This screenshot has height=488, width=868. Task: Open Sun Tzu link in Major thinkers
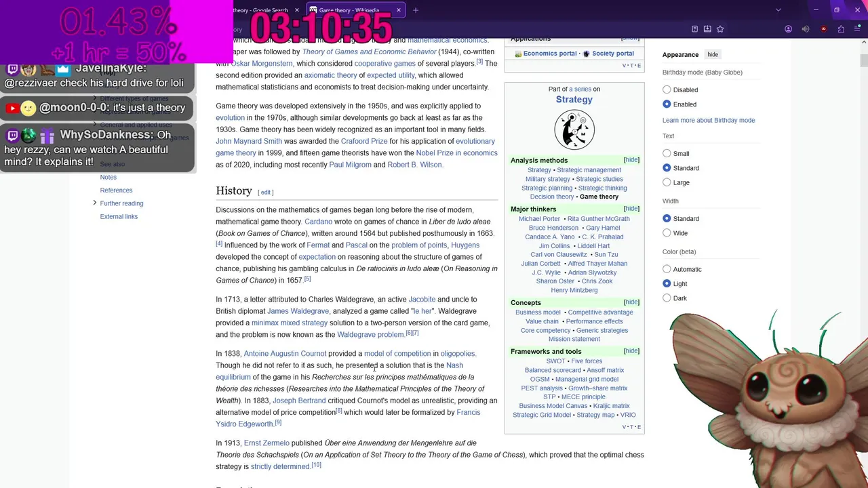point(606,255)
